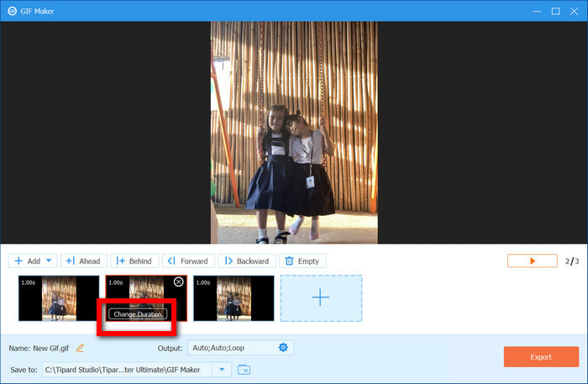Screen dimensions: 588x384
Task: Expand the Add dropdown arrow
Action: [50, 261]
